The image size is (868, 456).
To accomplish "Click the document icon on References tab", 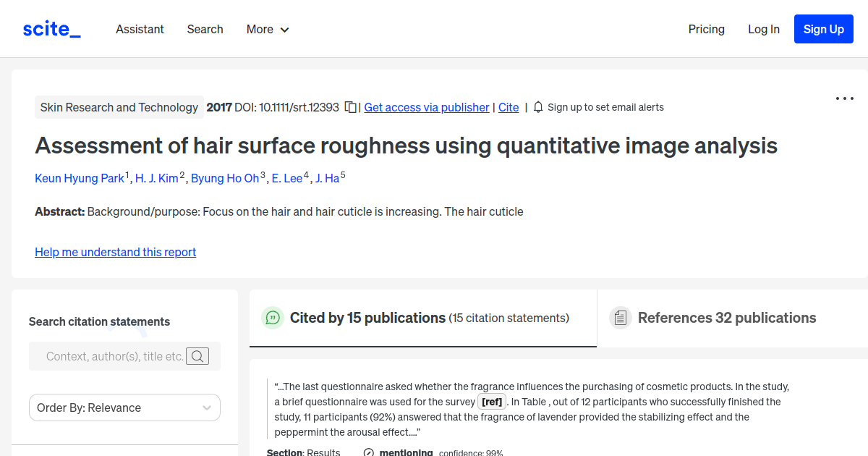I will (x=621, y=317).
